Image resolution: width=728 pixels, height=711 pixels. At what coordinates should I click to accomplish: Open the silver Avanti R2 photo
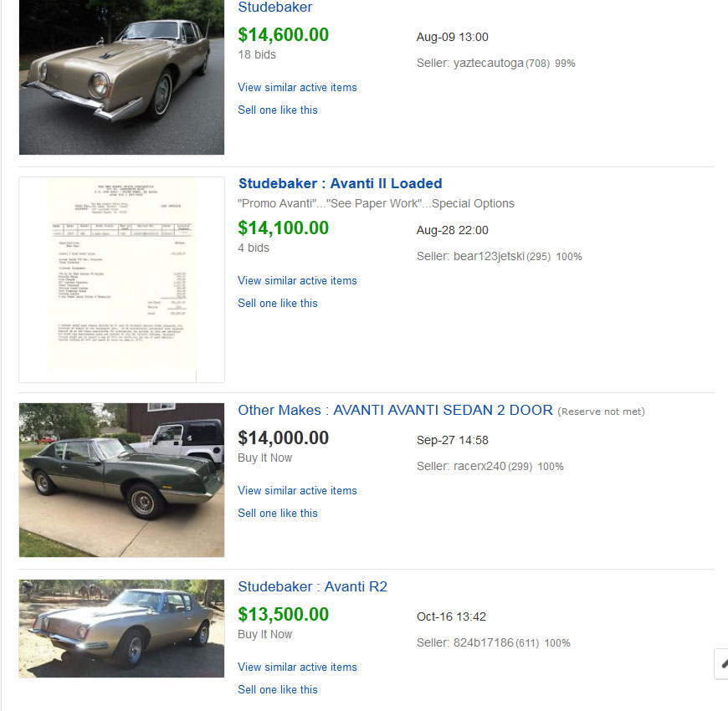pyautogui.click(x=121, y=628)
